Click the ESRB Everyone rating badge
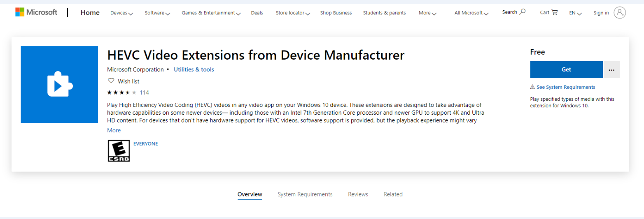Image resolution: width=644 pixels, height=219 pixels. click(x=119, y=151)
